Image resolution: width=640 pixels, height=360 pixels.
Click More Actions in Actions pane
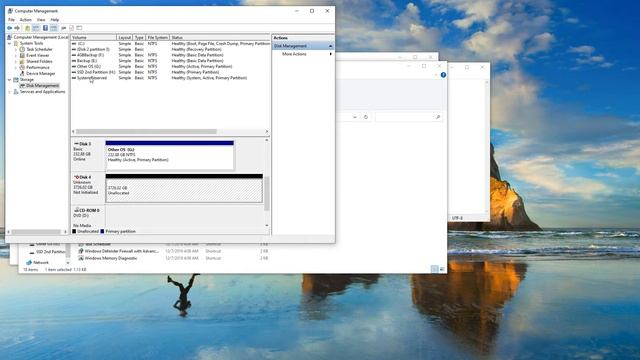[294, 54]
